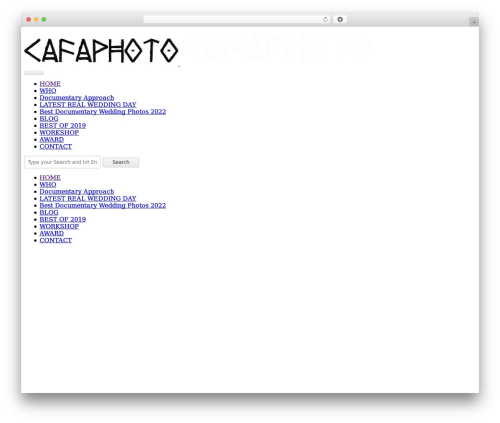Maximize the window with green button

[44, 20]
